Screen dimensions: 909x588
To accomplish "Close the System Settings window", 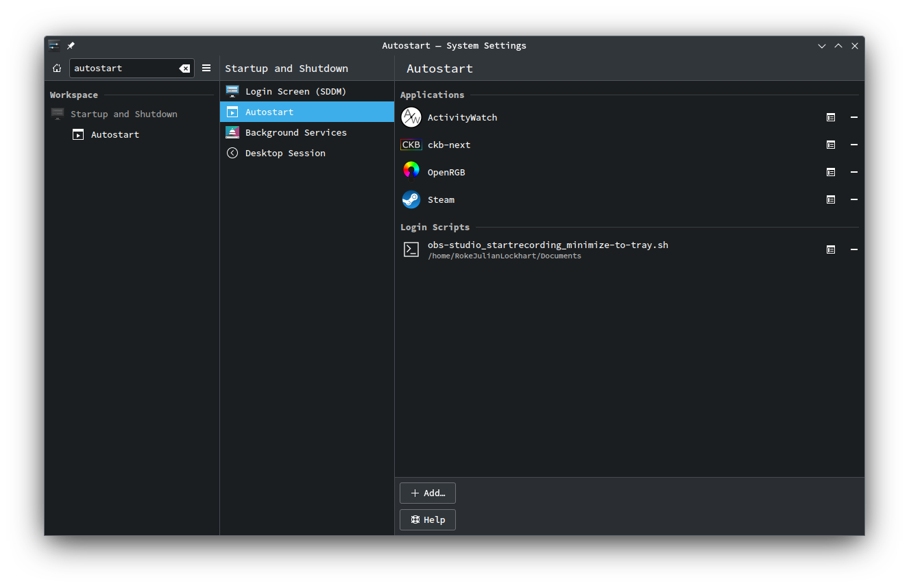I will pos(855,46).
